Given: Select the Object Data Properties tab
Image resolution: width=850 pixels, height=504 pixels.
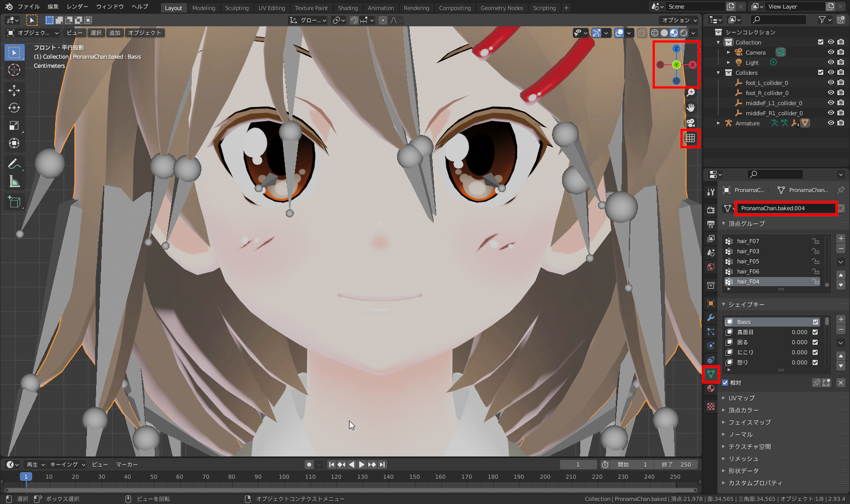Looking at the screenshot, I should coord(710,374).
